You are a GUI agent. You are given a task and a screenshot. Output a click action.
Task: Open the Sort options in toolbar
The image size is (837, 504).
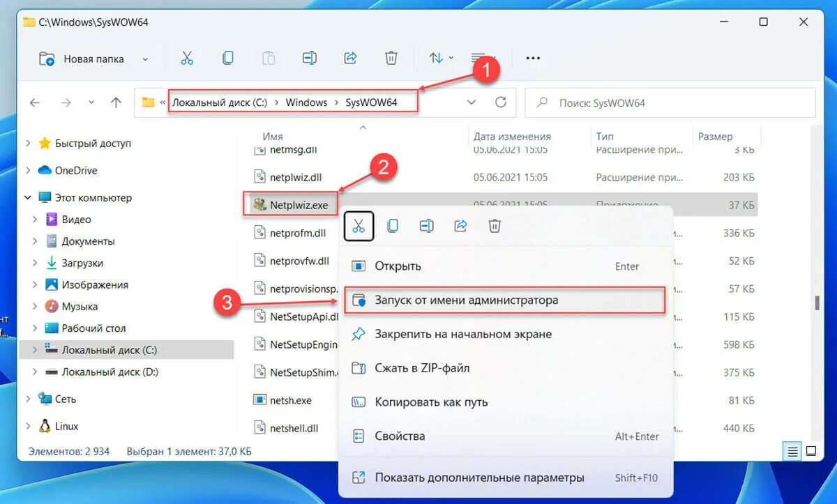[442, 59]
